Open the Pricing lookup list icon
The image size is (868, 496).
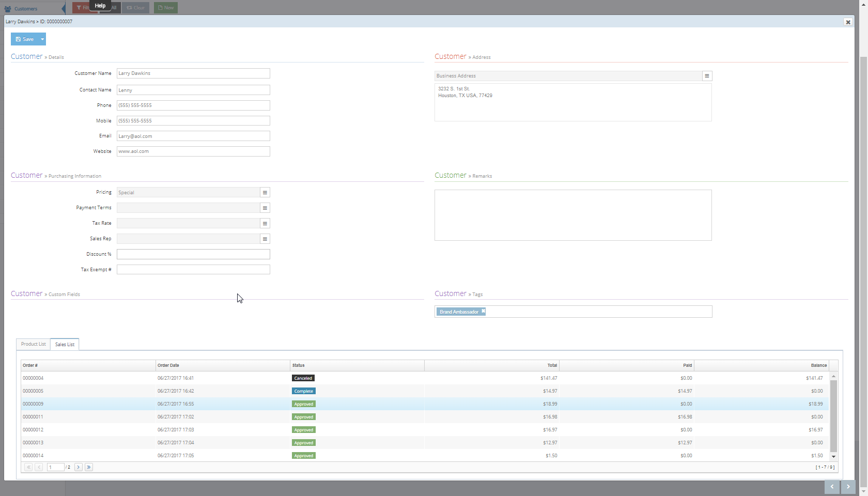pyautogui.click(x=265, y=192)
